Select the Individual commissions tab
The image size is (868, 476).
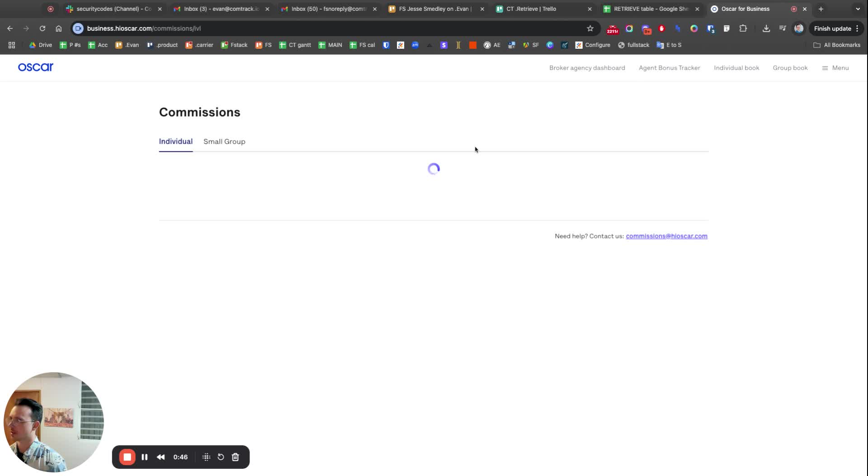(x=176, y=142)
